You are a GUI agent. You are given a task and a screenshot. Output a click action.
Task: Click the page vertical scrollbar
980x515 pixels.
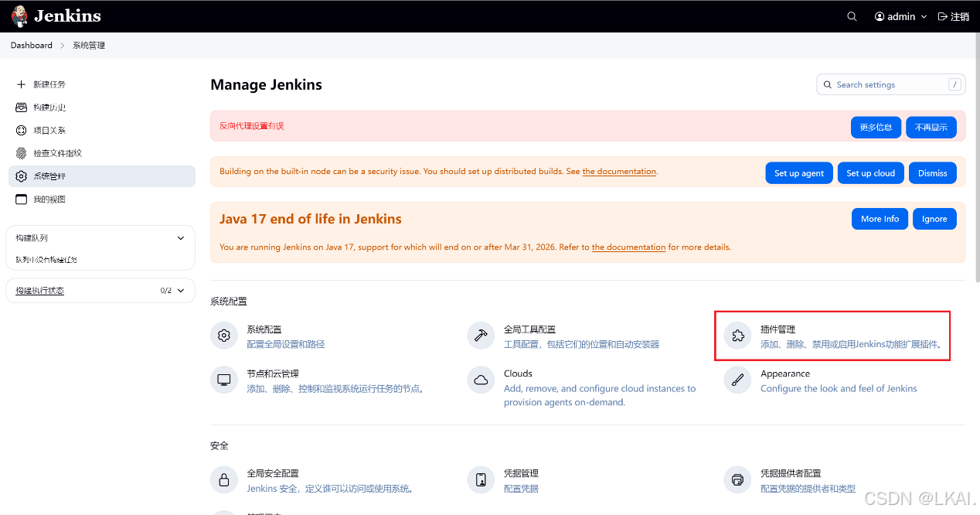(x=977, y=159)
